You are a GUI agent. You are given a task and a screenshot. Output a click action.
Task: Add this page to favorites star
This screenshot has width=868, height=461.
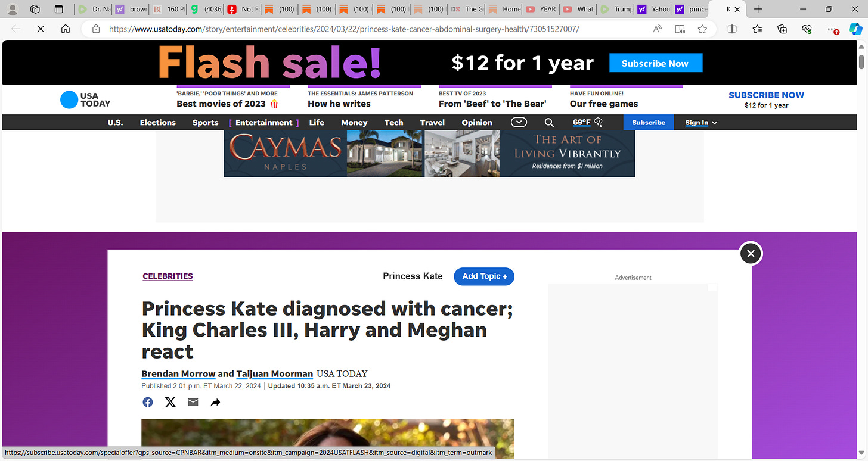[x=702, y=29]
